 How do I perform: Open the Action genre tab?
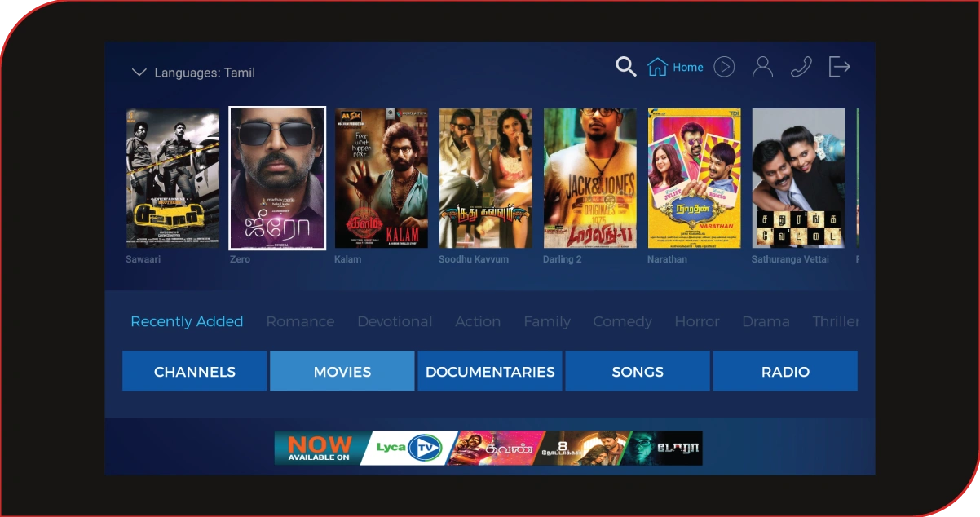[x=478, y=321]
